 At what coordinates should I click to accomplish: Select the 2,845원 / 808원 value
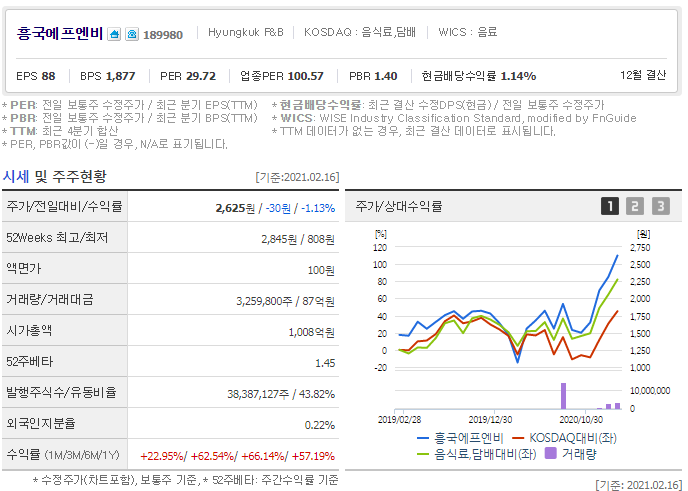(298, 239)
